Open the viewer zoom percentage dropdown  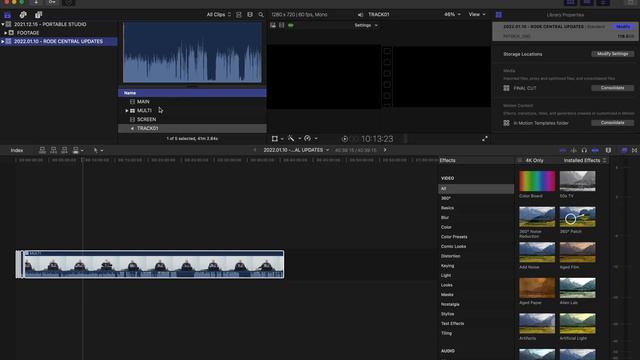pyautogui.click(x=452, y=14)
